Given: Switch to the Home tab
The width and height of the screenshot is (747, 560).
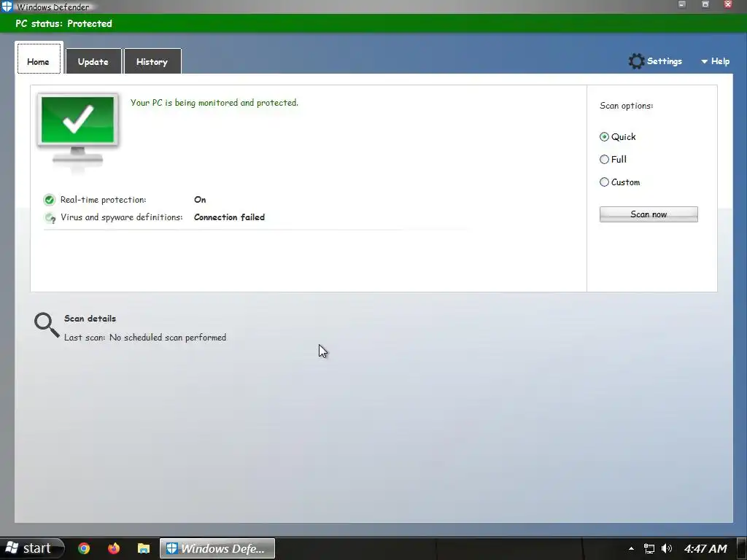Looking at the screenshot, I should coord(39,58).
